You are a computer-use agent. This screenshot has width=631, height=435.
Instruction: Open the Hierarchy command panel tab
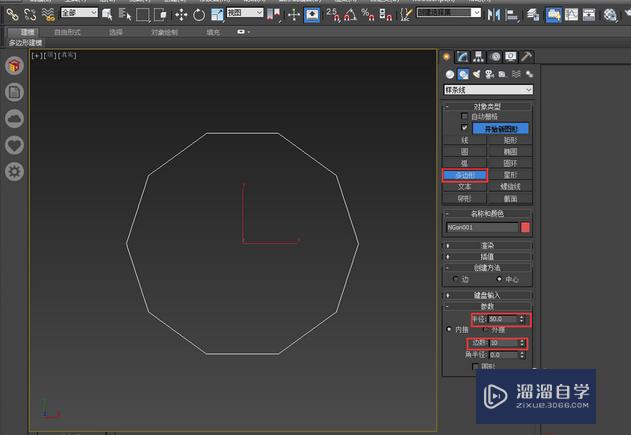pos(478,57)
